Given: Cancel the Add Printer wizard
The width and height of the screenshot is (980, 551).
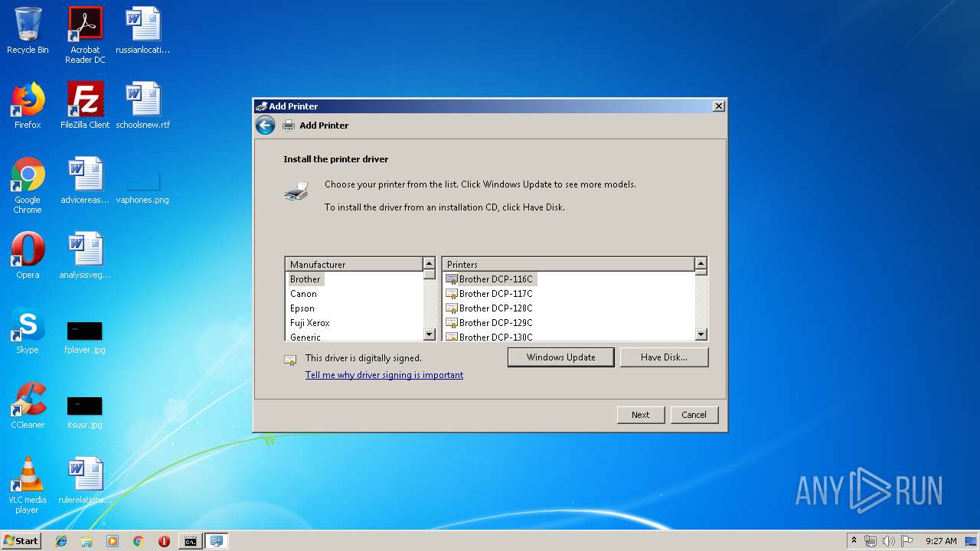Looking at the screenshot, I should [694, 415].
